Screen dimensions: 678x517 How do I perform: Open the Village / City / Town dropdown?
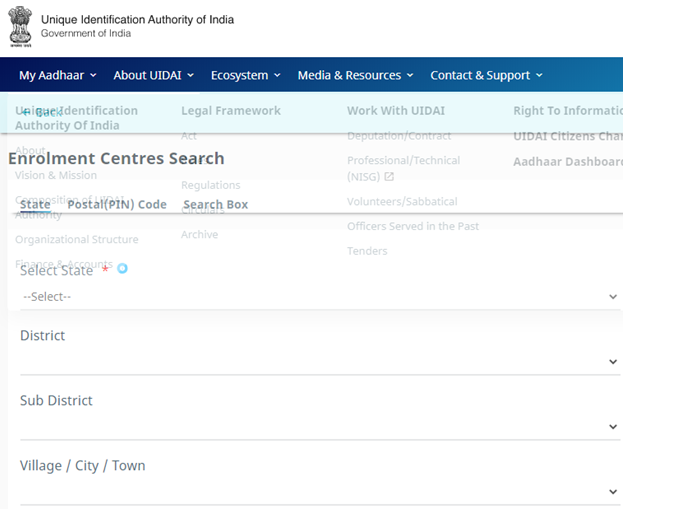tap(320, 491)
